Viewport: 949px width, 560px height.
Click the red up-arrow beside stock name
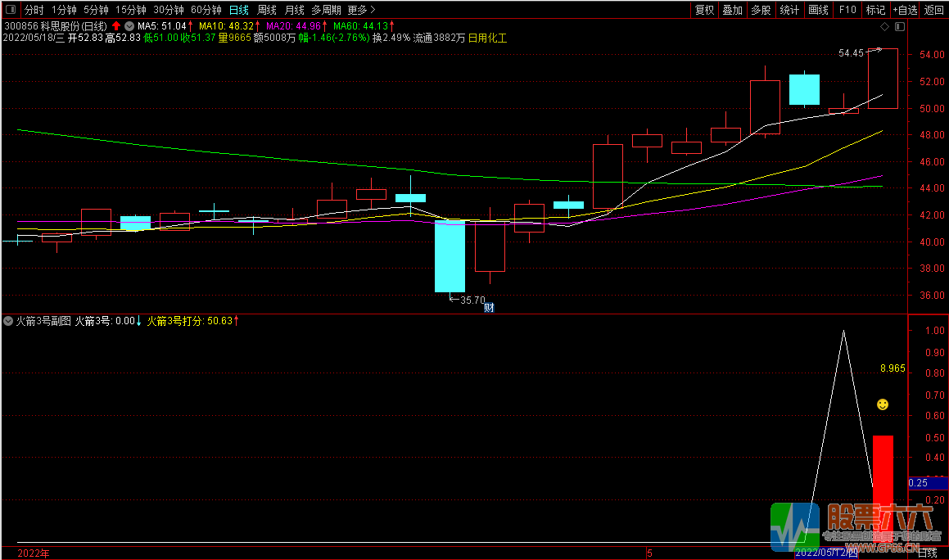tap(116, 26)
